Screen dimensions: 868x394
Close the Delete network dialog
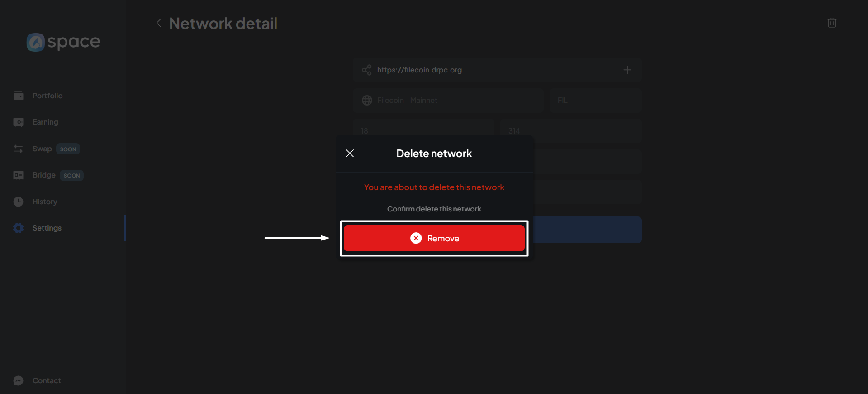350,154
